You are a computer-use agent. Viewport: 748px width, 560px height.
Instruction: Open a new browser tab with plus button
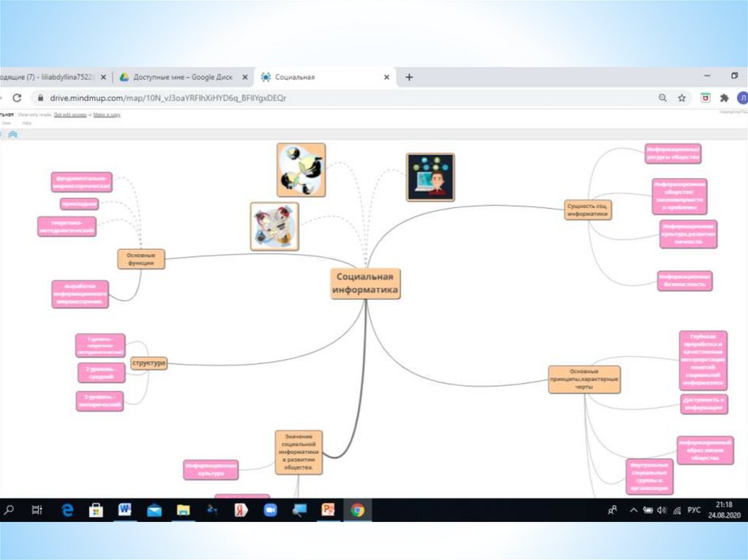409,77
